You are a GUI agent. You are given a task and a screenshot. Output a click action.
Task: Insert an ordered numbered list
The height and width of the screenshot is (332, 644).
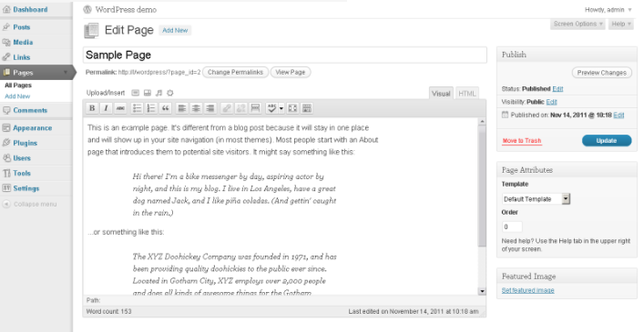tap(151, 108)
